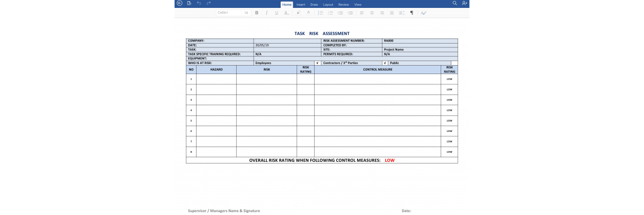Switch to the View tab
This screenshot has width=644, height=215.
coord(358,5)
